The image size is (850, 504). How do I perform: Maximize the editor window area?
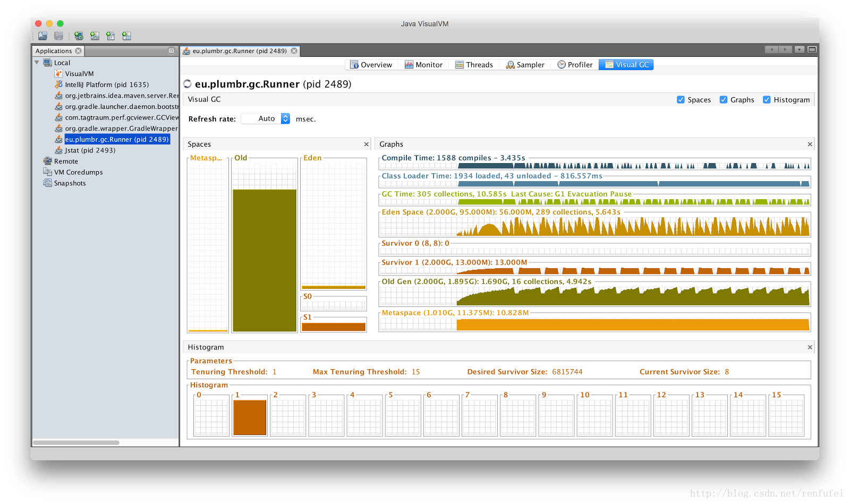[812, 50]
